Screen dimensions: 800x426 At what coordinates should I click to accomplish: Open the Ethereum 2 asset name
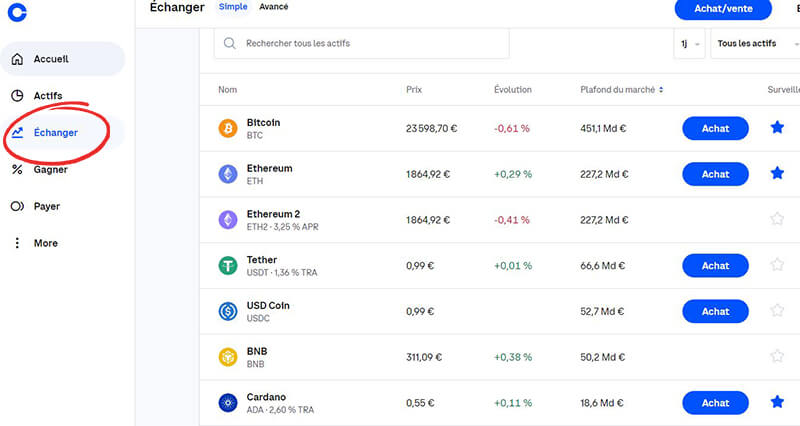[x=273, y=214]
